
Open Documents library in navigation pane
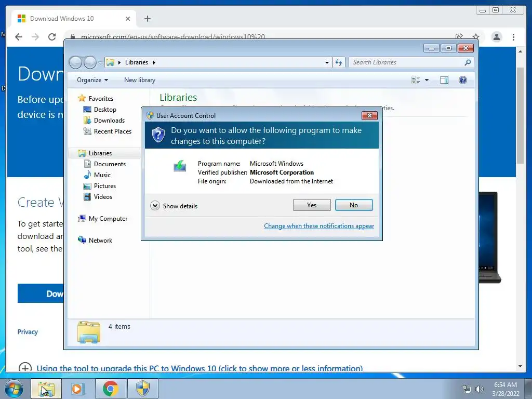click(x=110, y=164)
